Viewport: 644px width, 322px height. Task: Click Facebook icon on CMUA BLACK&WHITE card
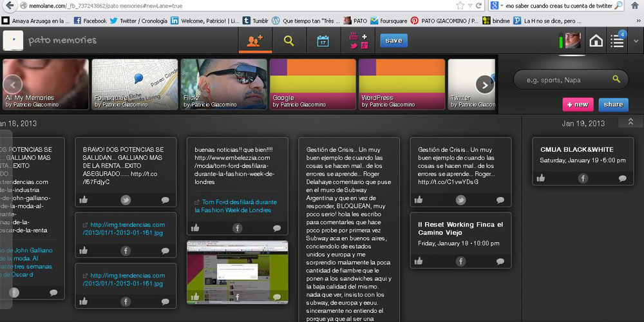[x=583, y=178]
